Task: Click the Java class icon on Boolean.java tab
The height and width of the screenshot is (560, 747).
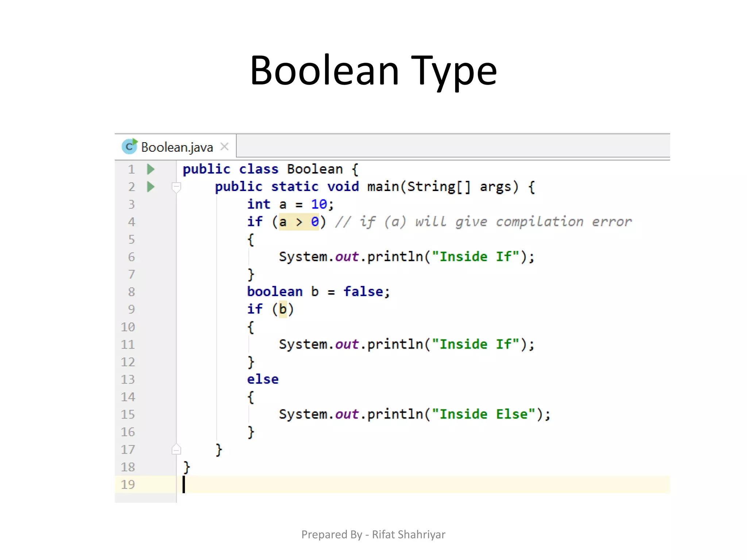Action: pyautogui.click(x=129, y=147)
